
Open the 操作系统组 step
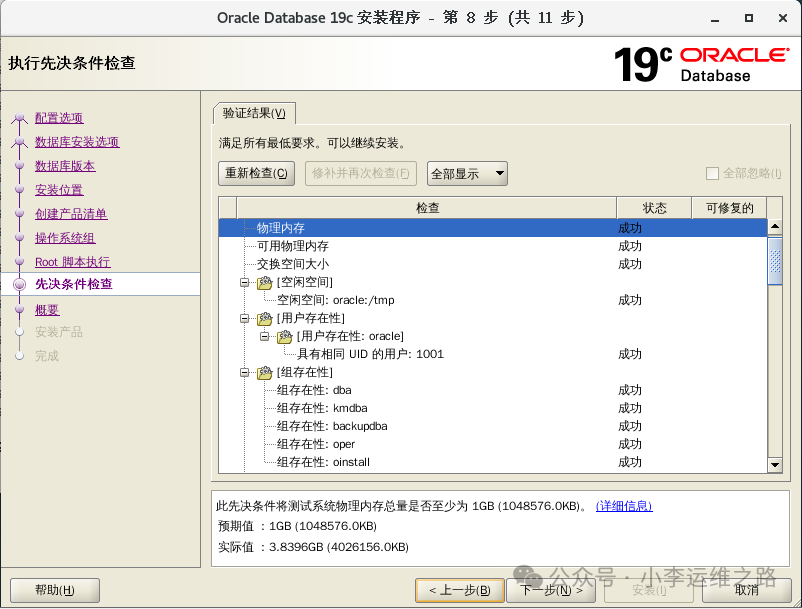[x=65, y=238]
